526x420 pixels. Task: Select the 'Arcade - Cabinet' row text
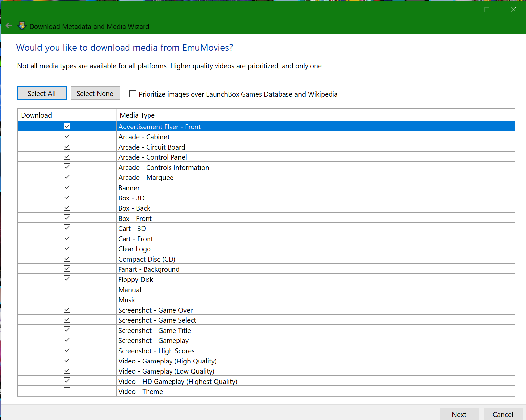pos(144,137)
